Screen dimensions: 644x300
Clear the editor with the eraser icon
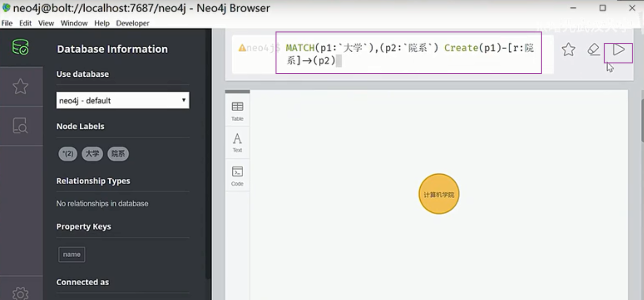point(593,50)
